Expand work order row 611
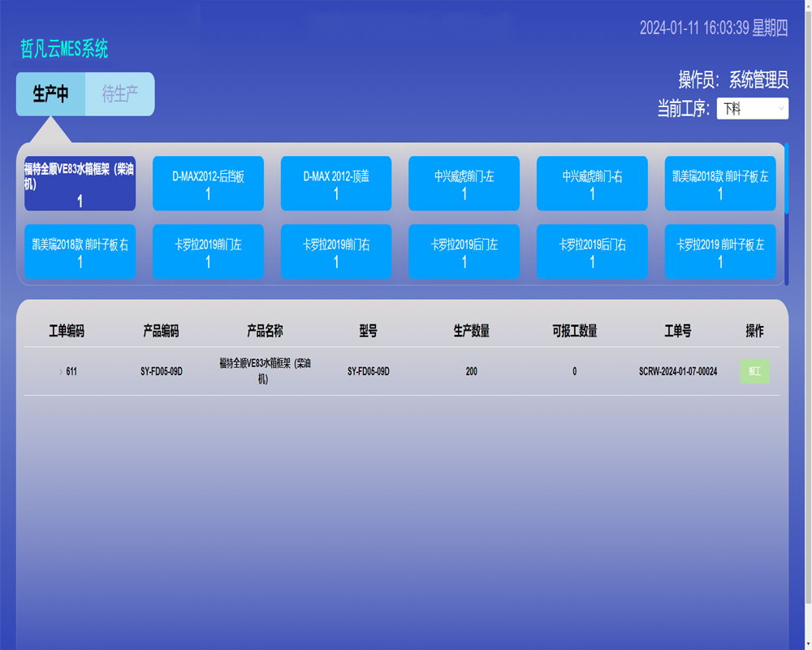The width and height of the screenshot is (812, 650). 61,372
